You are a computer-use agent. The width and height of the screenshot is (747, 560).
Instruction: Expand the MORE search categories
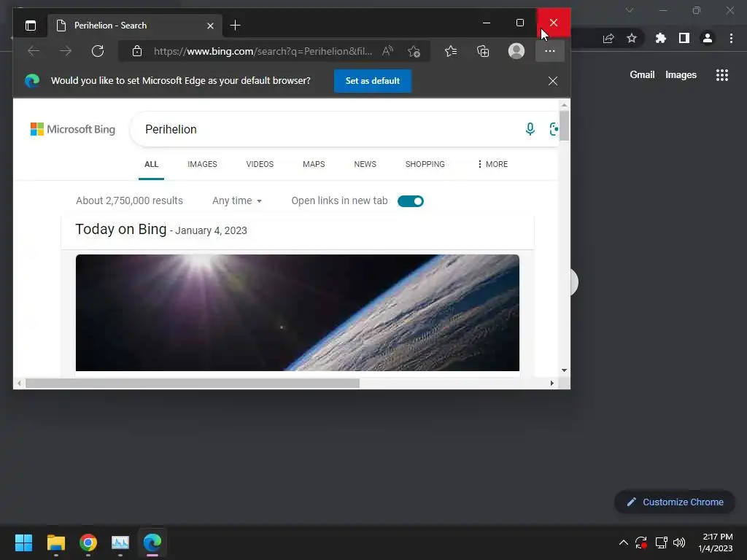492,164
